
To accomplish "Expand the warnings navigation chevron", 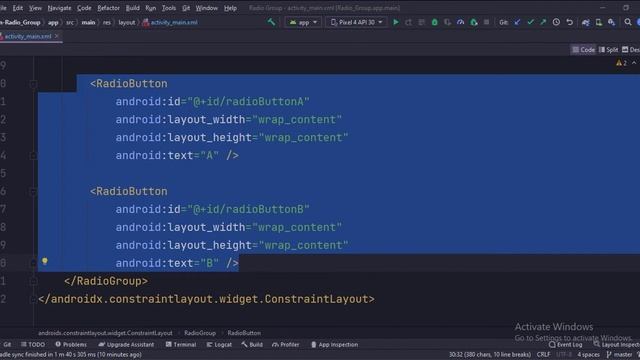I will pyautogui.click(x=634, y=63).
